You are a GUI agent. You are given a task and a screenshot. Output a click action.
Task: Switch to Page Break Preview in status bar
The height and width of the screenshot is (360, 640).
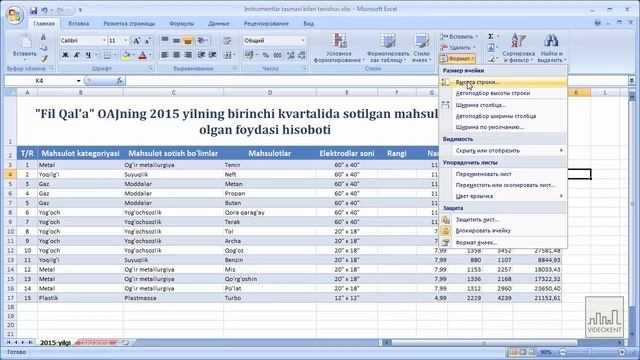tap(531, 352)
